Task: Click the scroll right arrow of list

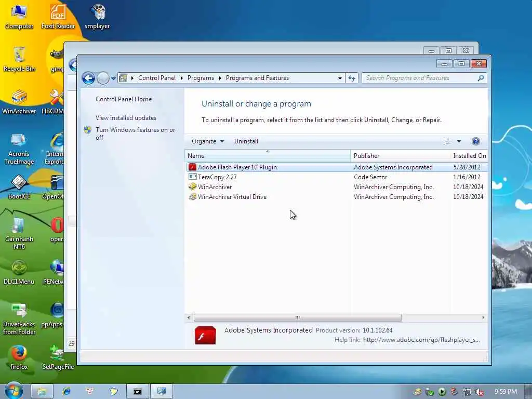Action: coord(483,317)
